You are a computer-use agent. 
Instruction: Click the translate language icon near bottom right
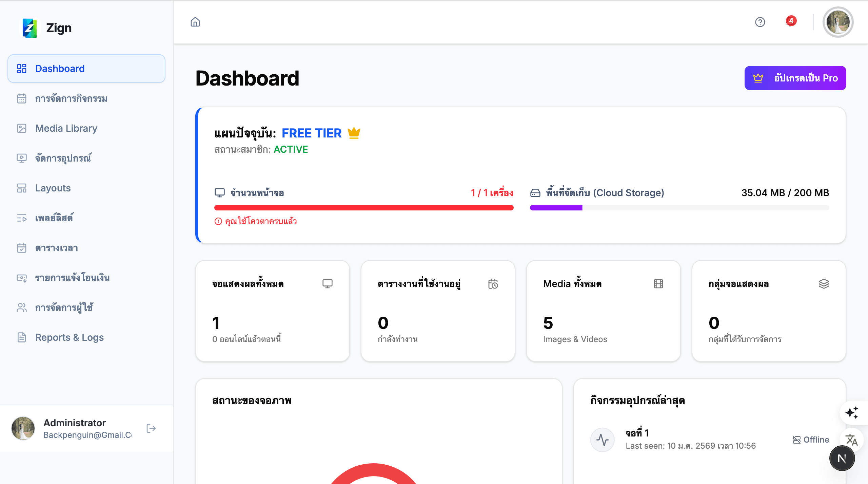pos(852,440)
